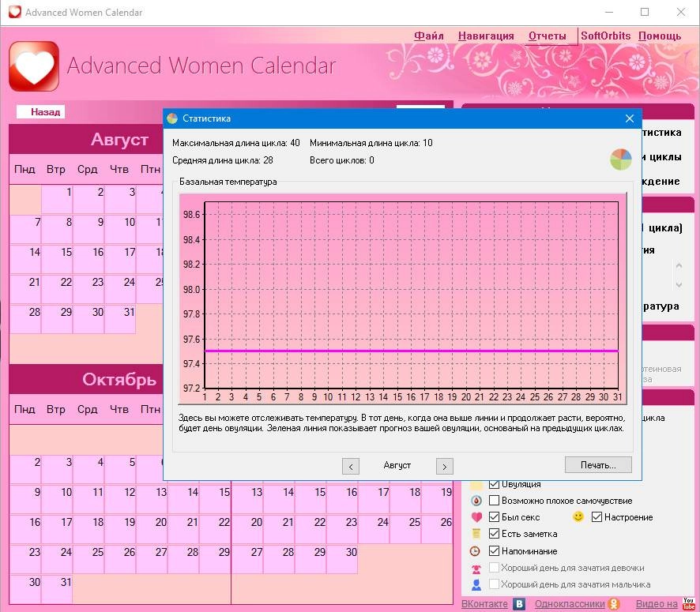The height and width of the screenshot is (612, 700).
Task: Click the Август label between arrows
Action: 397,465
